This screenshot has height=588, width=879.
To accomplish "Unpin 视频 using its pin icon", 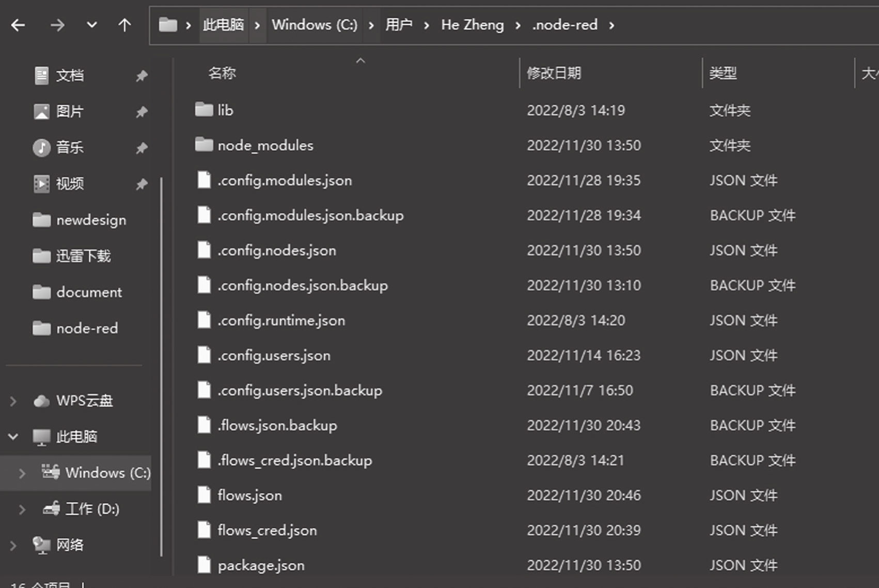I will coord(142,184).
